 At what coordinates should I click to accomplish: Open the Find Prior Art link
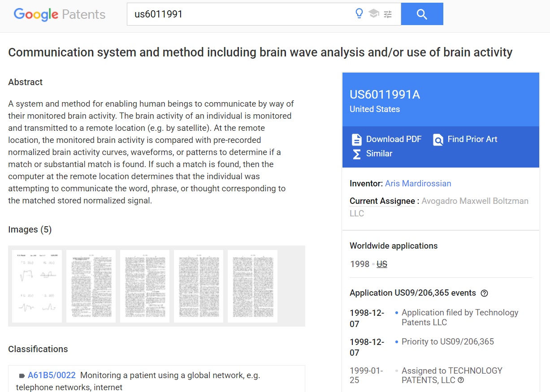[x=472, y=139]
